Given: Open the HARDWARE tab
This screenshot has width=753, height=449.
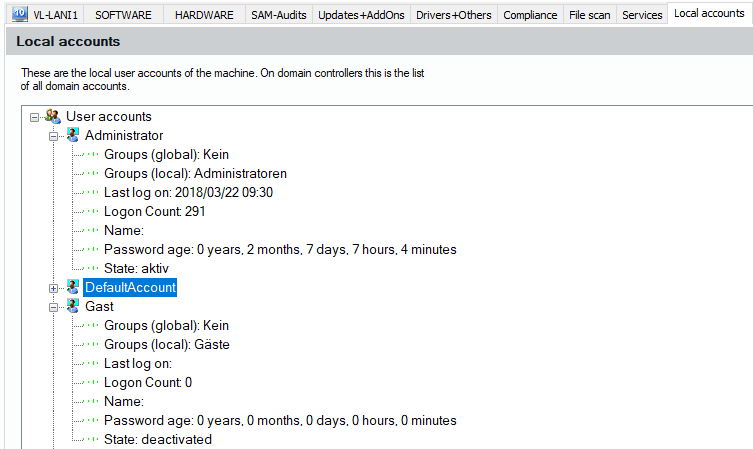Looking at the screenshot, I should [203, 15].
